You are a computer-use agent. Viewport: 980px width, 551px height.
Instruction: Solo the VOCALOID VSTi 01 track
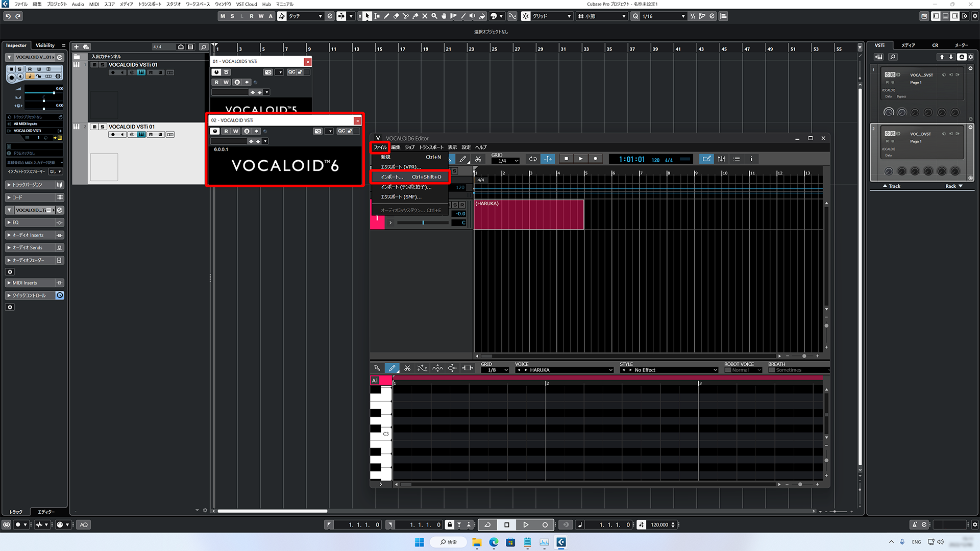pyautogui.click(x=102, y=127)
